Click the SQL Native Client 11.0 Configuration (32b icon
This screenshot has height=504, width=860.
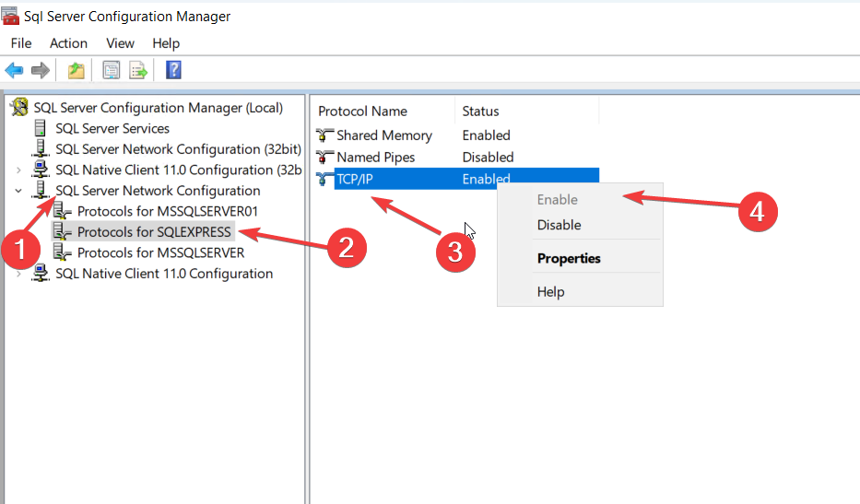(x=40, y=170)
